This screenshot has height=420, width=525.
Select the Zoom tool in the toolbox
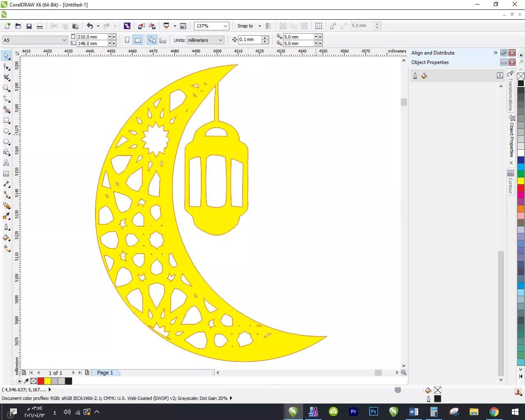pos(7,88)
